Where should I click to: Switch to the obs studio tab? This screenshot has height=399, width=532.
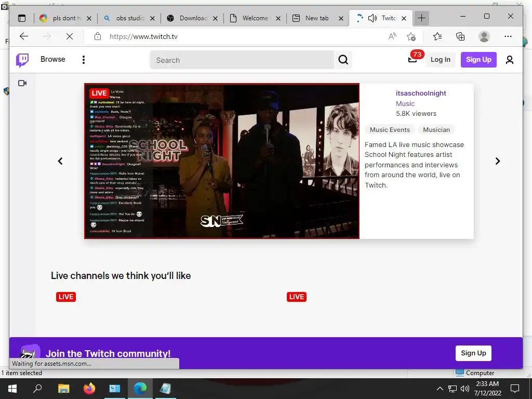[x=129, y=18]
